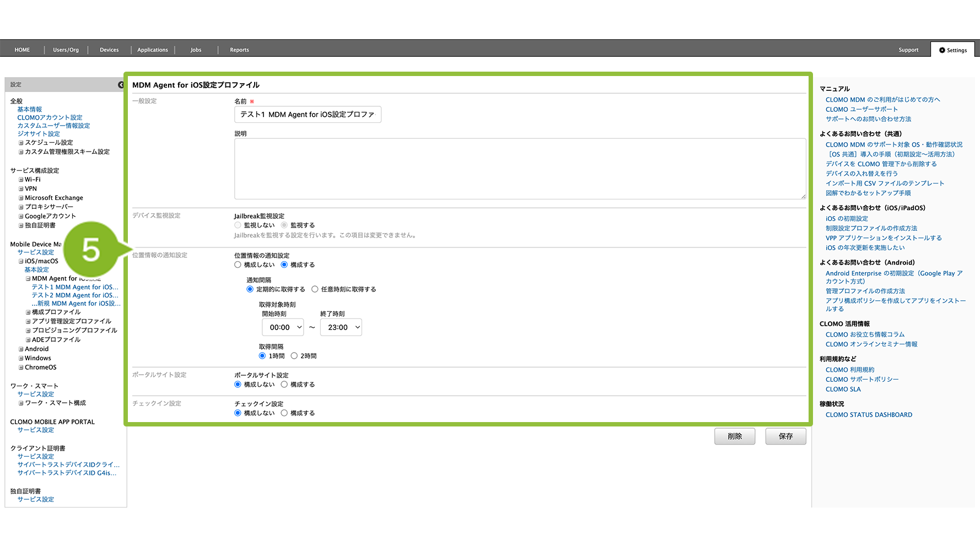Select 任意時刻に取得する notification interval
This screenshot has width=980, height=551.
(315, 289)
